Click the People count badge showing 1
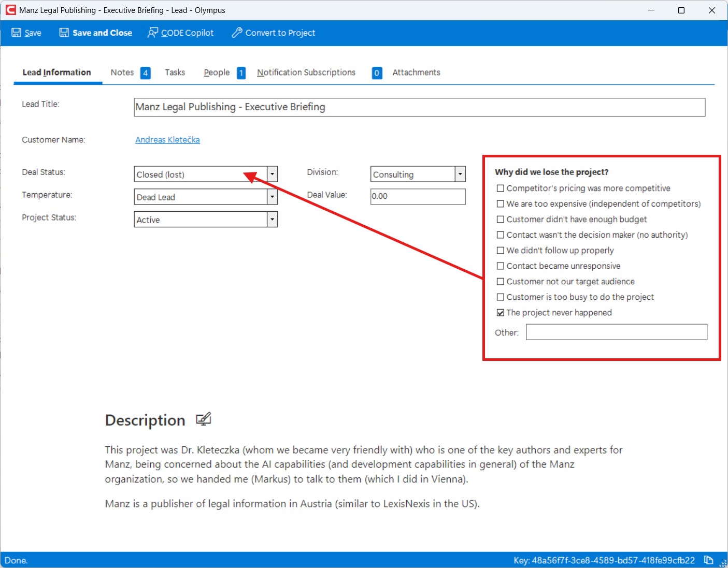The height and width of the screenshot is (568, 728). click(241, 73)
